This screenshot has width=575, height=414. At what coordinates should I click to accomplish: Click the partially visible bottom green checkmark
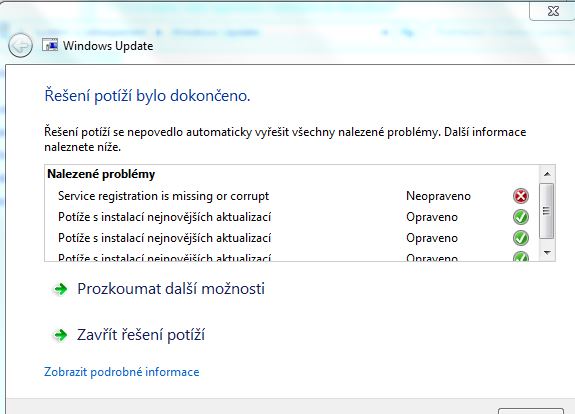tap(521, 256)
